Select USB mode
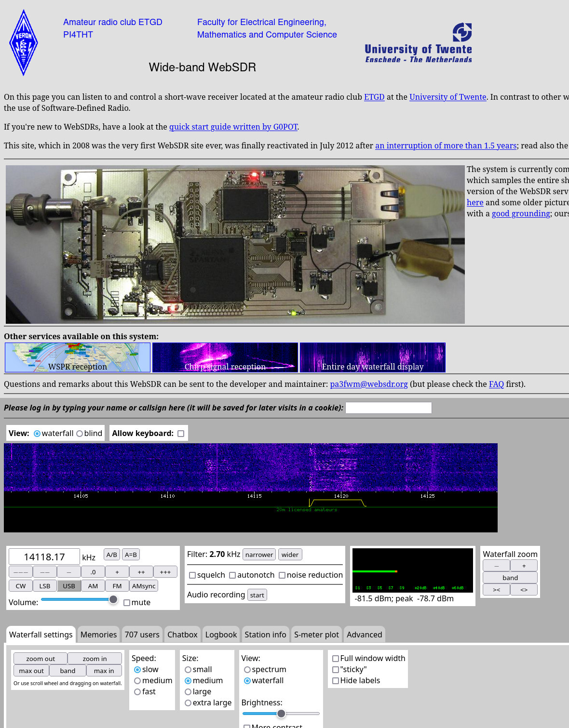Image resolution: width=569 pixels, height=728 pixels. (x=69, y=586)
